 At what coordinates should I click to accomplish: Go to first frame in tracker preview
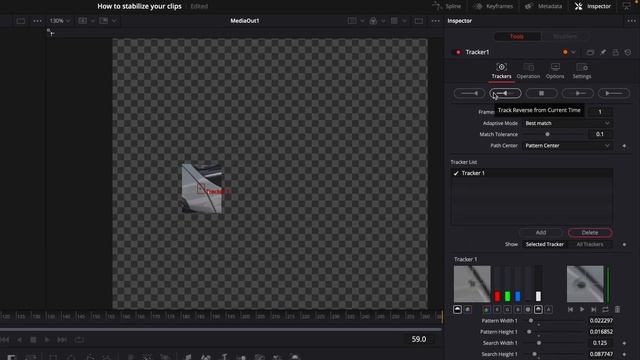point(570,310)
